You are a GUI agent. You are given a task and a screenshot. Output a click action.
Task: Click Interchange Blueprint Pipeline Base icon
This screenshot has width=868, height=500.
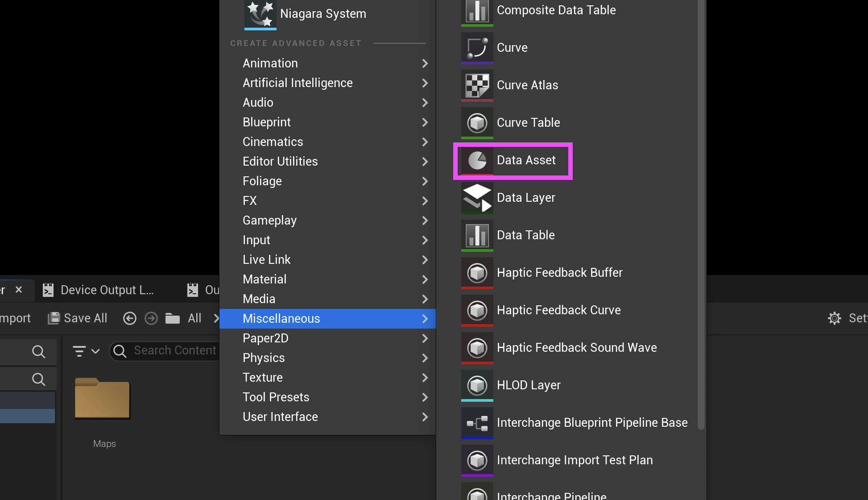tap(477, 423)
